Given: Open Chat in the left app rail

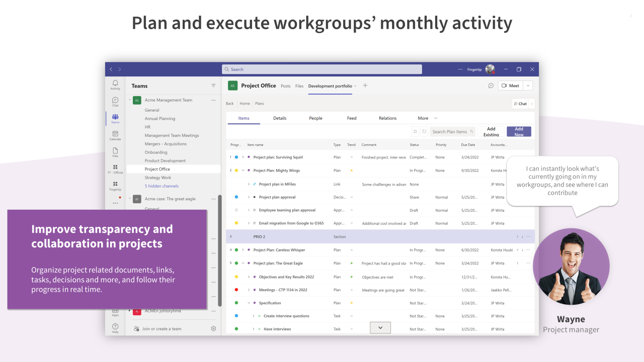Looking at the screenshot, I should point(115,102).
